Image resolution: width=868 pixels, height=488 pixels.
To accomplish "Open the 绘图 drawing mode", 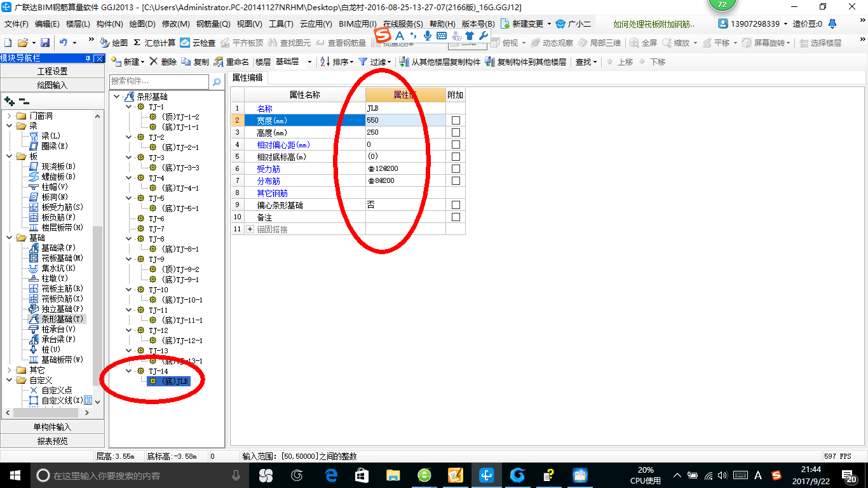I will pos(114,43).
